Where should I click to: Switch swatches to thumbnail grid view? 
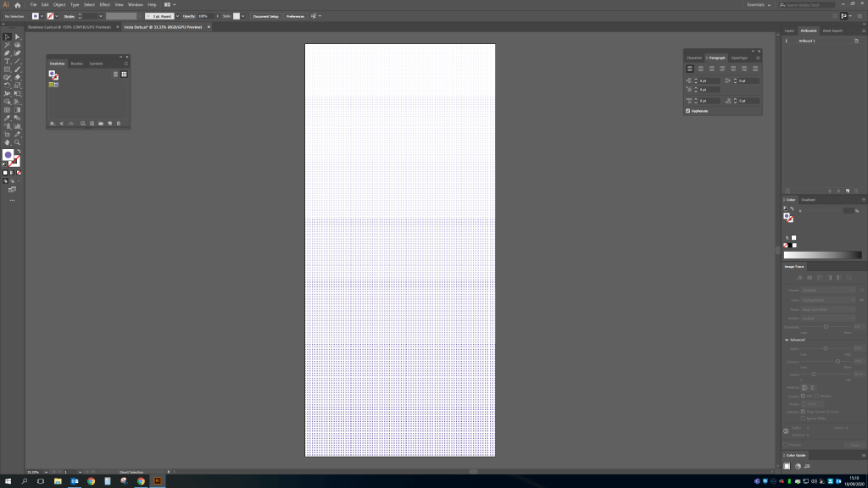coord(124,75)
